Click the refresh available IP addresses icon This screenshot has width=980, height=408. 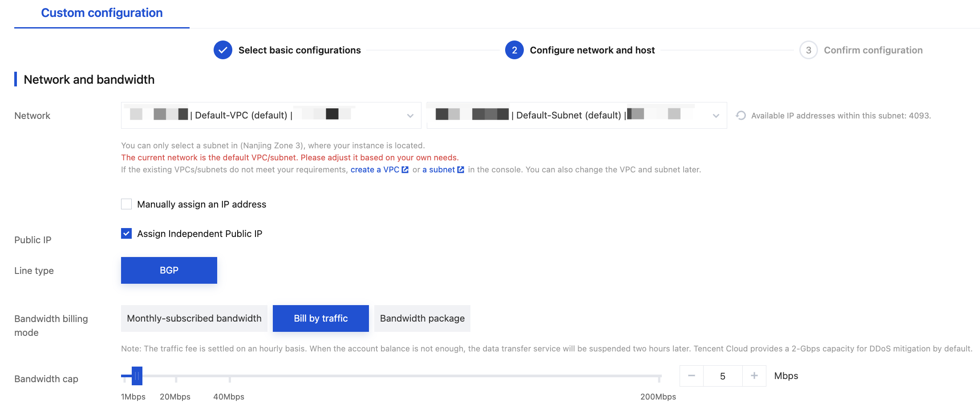coord(741,115)
